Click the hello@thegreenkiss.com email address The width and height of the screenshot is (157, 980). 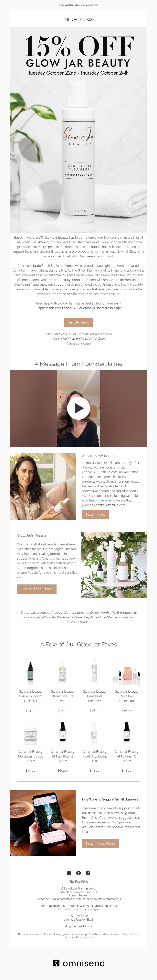(78, 926)
